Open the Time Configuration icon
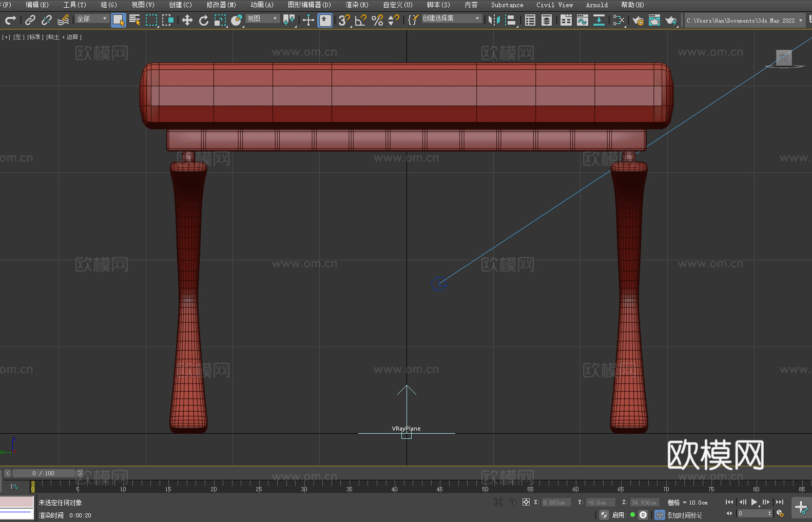 coord(780,513)
